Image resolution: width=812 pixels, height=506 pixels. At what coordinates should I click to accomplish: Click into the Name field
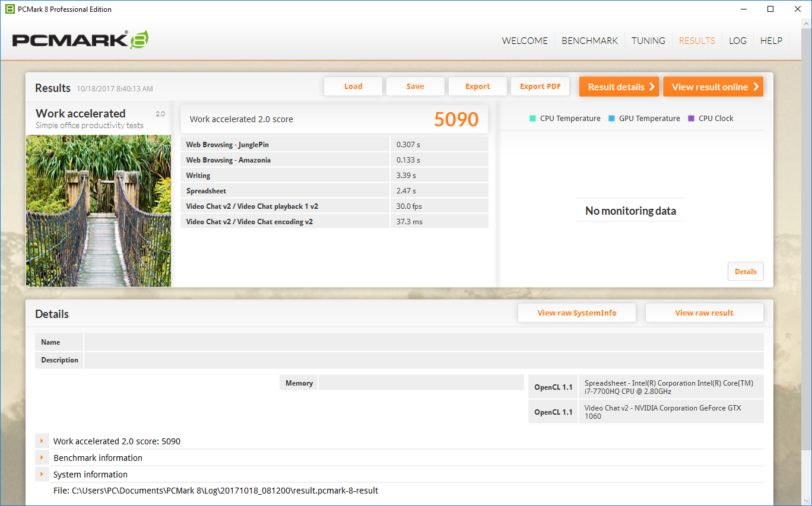coord(423,342)
